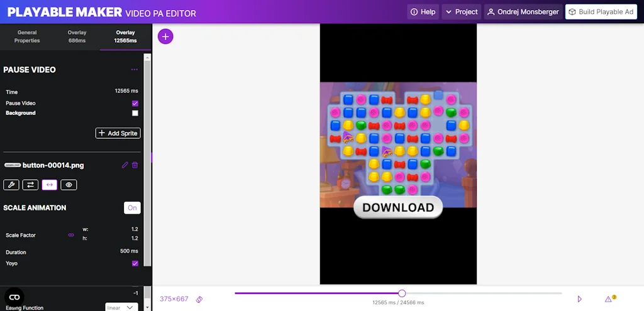Toggle the Pause Video checkbox
The height and width of the screenshot is (311, 644).
(135, 104)
